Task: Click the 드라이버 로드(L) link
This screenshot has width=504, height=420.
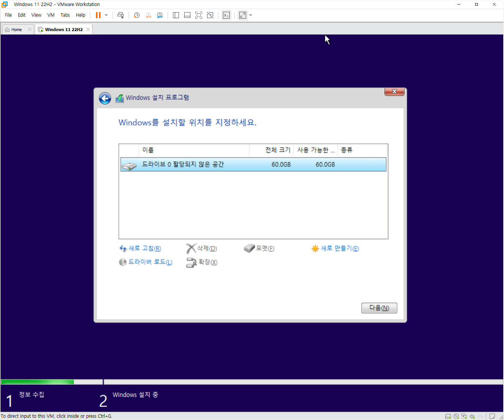Action: 146,262
